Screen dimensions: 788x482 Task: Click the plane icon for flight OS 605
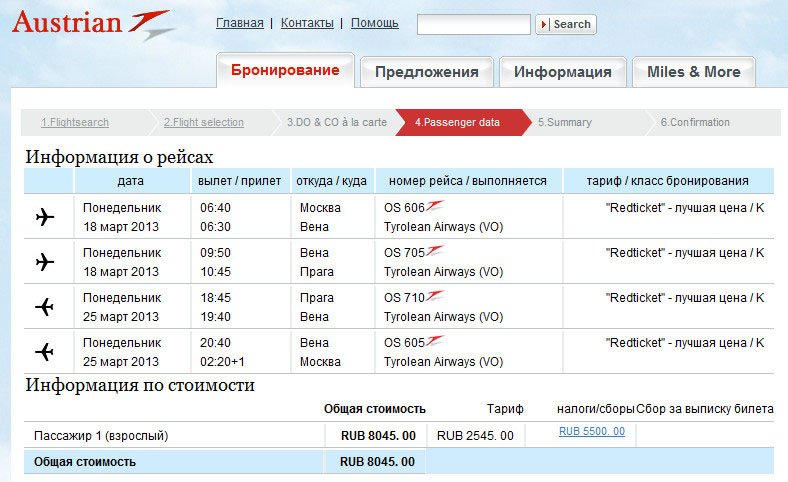point(45,351)
